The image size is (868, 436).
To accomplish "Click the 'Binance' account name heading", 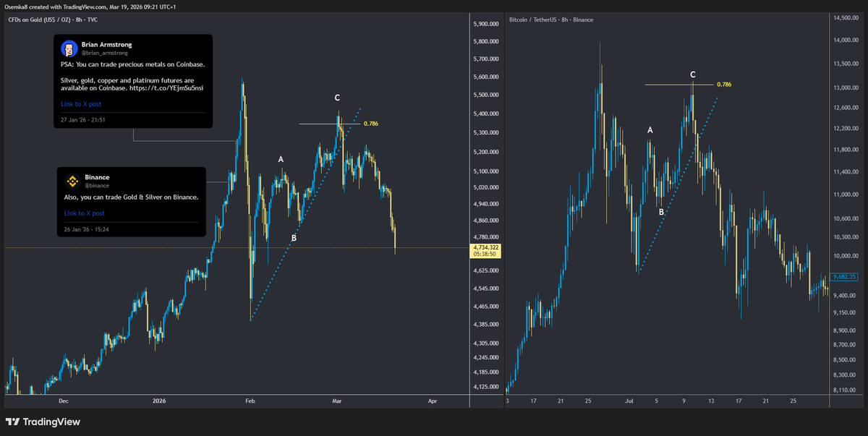I will [x=97, y=177].
